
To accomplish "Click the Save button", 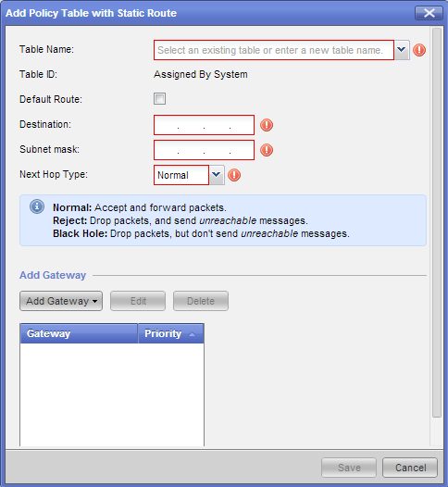I will point(349,468).
